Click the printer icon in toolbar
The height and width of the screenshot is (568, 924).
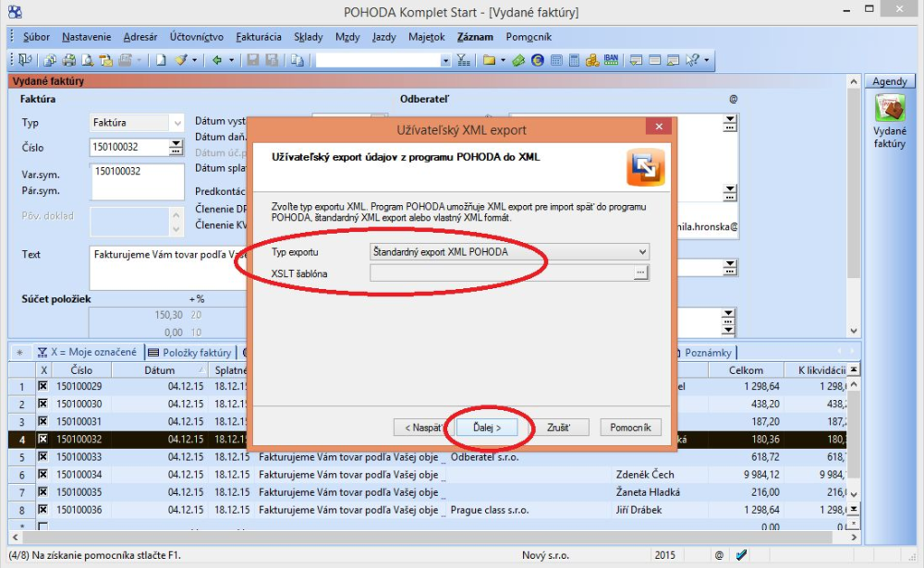69,59
